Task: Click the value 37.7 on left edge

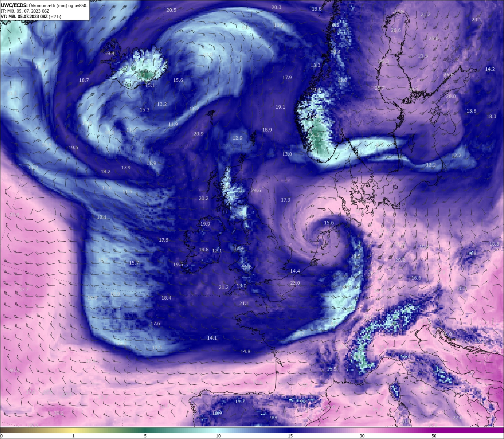Action: point(24,290)
